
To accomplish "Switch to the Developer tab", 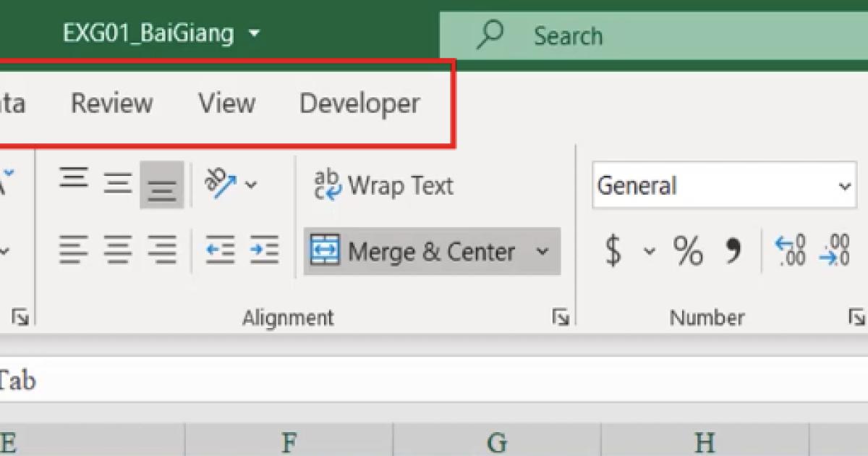I will pos(358,104).
